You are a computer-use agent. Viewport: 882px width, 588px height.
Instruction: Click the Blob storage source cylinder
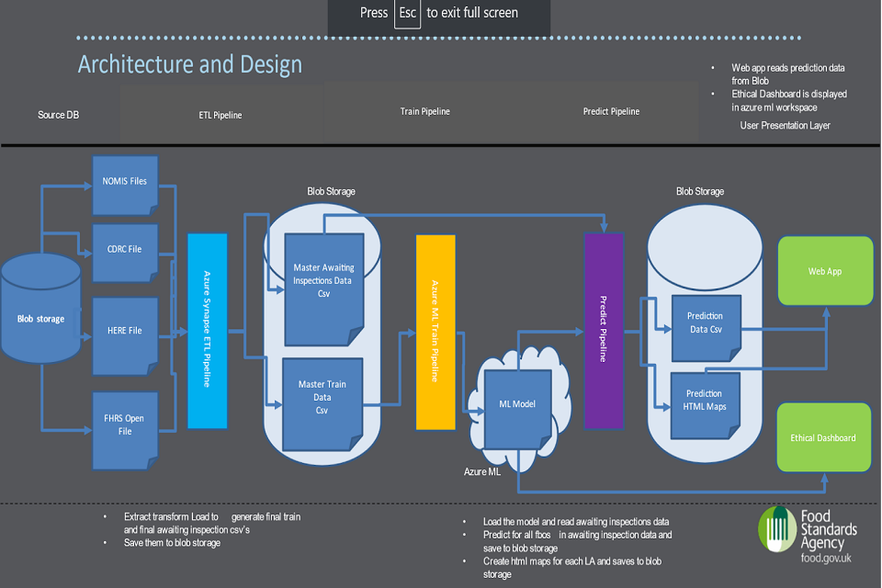click(40, 312)
